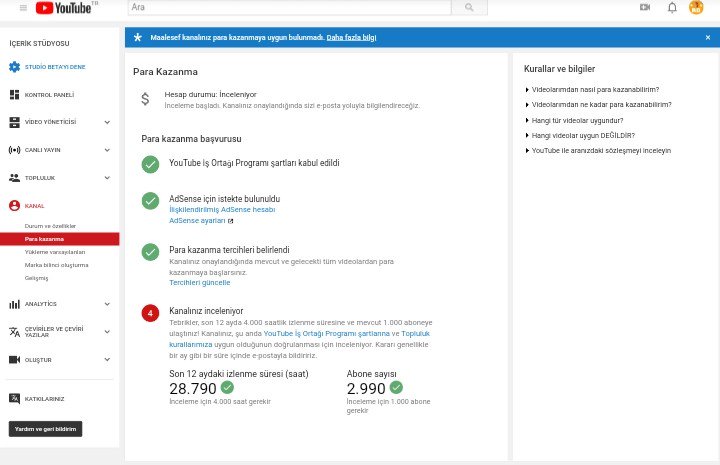The height and width of the screenshot is (465, 720).
Task: Click the external link icon beside AdSense ayarları
Action: click(x=231, y=221)
